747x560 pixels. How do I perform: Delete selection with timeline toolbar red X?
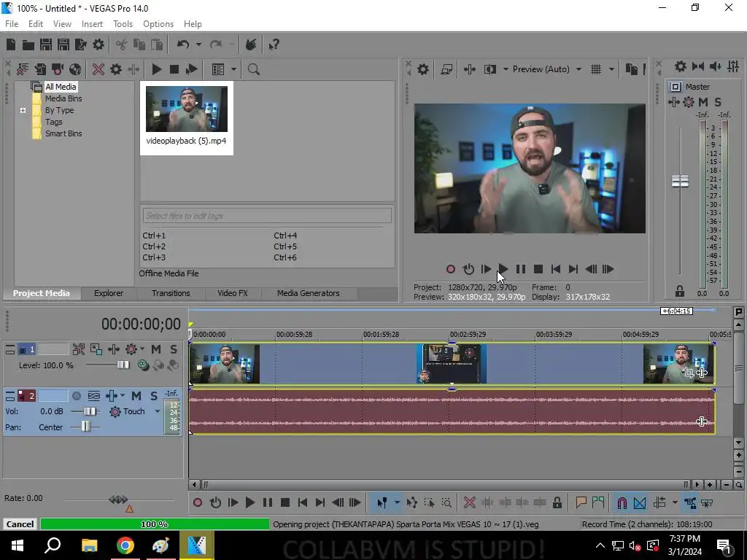pyautogui.click(x=469, y=502)
